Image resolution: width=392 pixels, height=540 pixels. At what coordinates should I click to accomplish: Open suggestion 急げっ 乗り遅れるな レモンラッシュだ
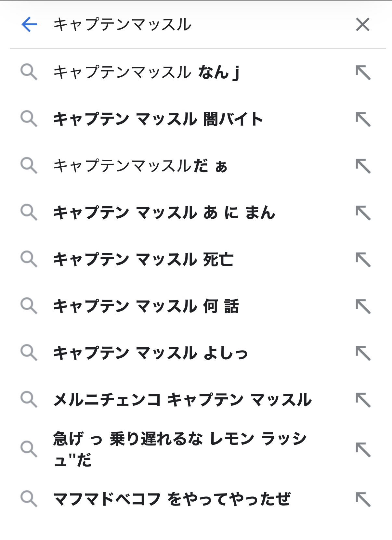(180, 449)
